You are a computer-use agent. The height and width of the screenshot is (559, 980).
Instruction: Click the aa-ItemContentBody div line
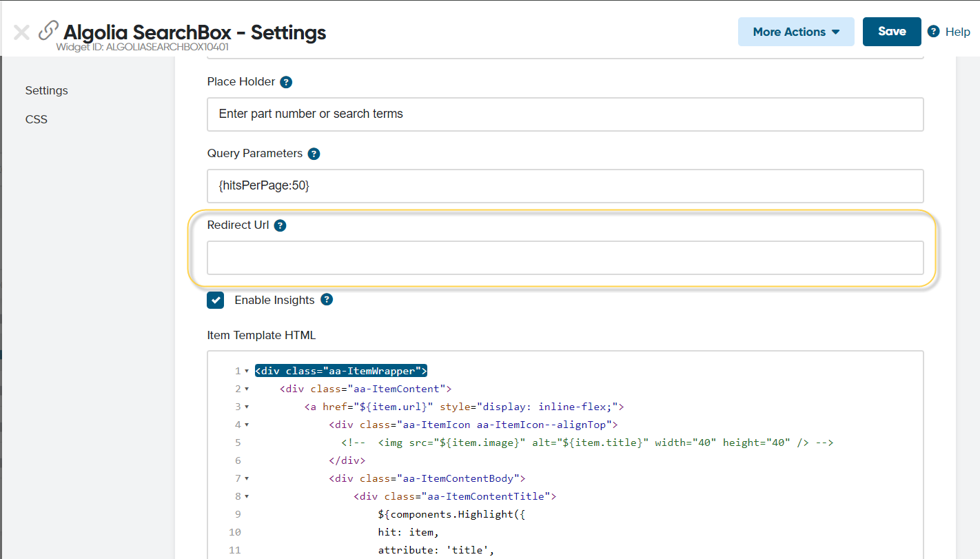tap(427, 478)
